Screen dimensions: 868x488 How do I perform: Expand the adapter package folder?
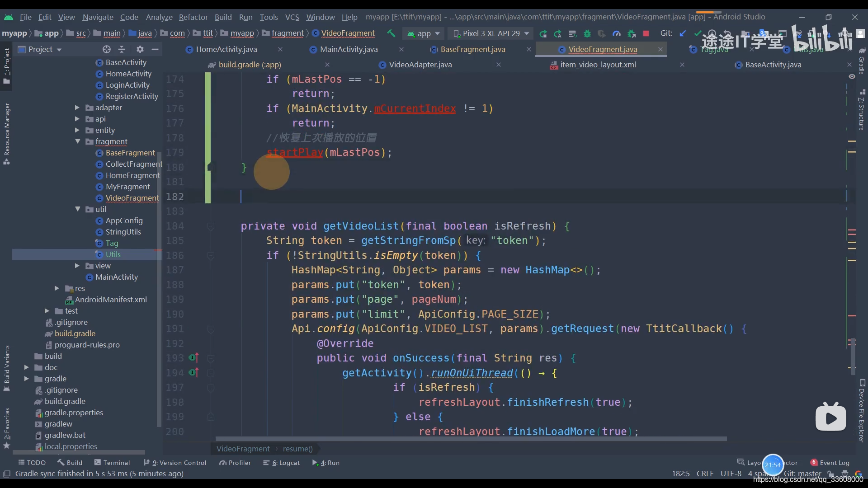tap(77, 108)
